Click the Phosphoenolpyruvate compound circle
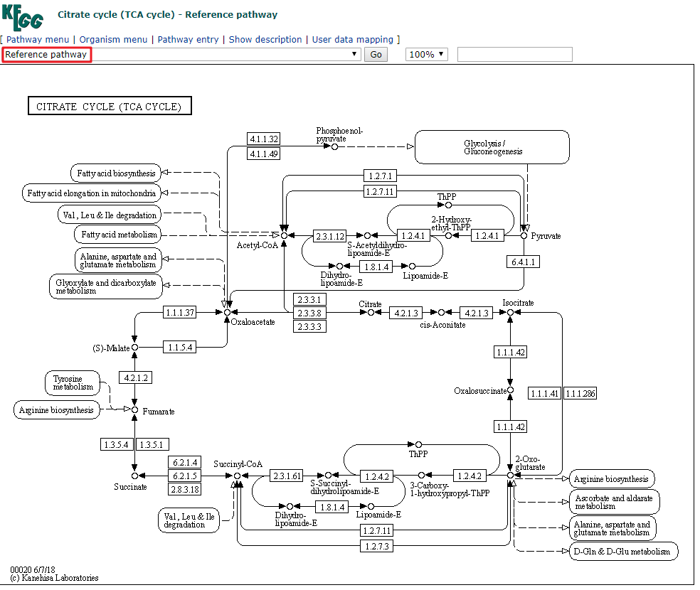 [334, 146]
